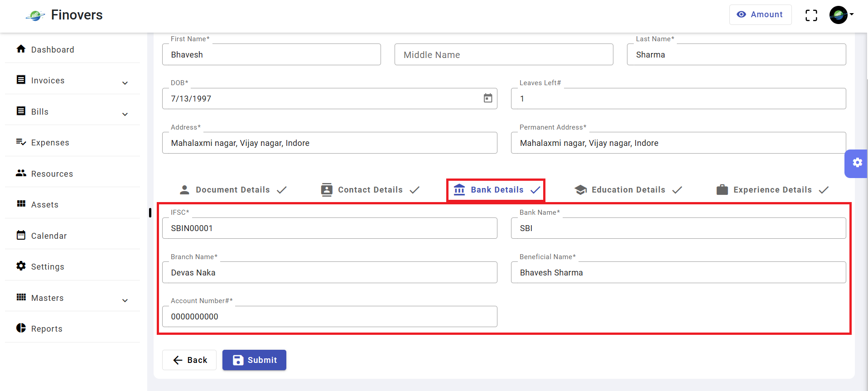Open the blue settings gear panel
Image resolution: width=868 pixels, height=391 pixels.
[857, 163]
